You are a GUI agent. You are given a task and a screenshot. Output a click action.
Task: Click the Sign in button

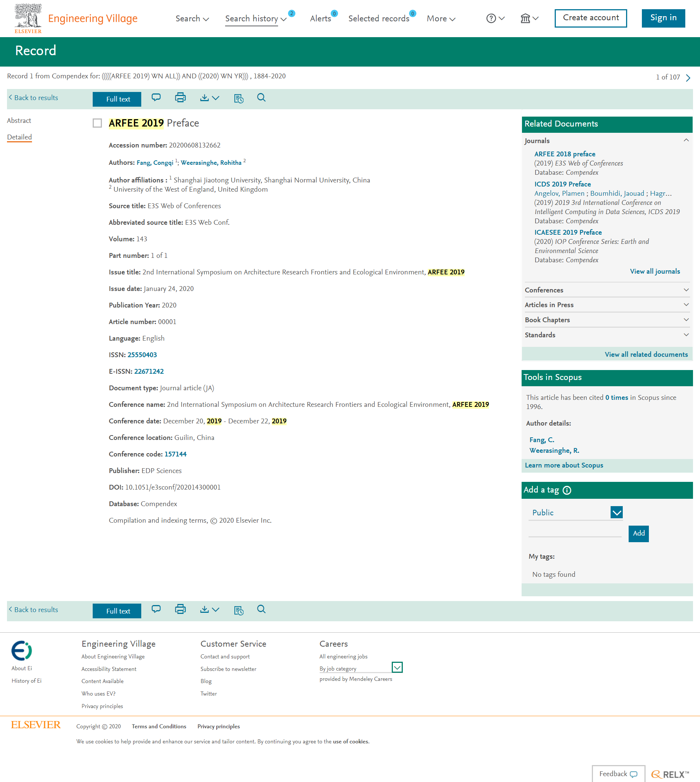pos(663,18)
